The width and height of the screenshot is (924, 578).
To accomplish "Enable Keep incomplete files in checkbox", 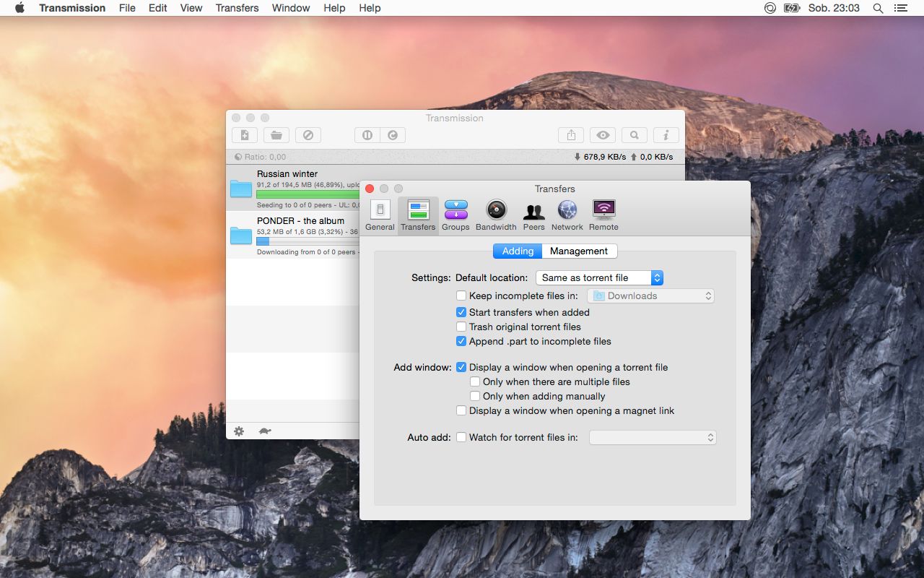I will [461, 296].
